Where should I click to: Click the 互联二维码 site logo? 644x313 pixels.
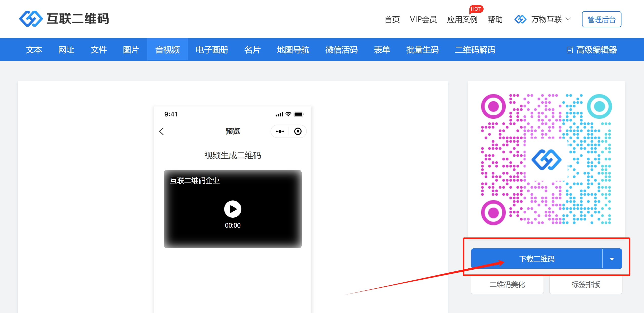pyautogui.click(x=64, y=19)
